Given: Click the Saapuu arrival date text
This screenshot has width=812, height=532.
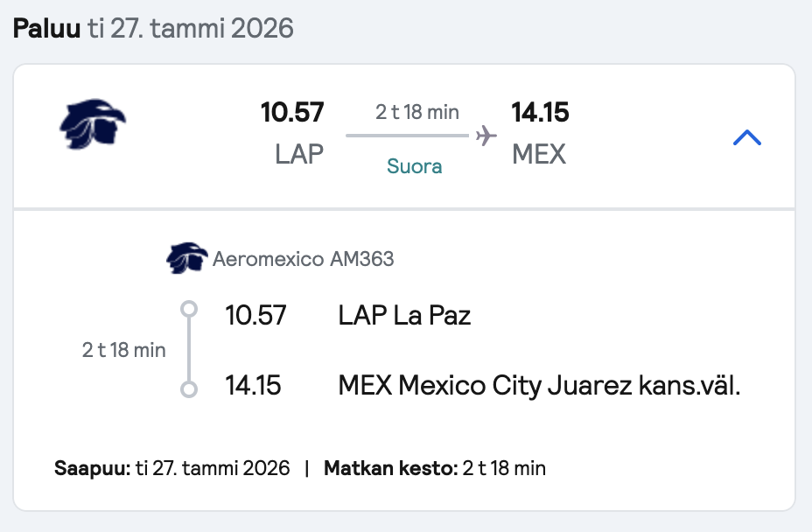Looking at the screenshot, I should [171, 468].
